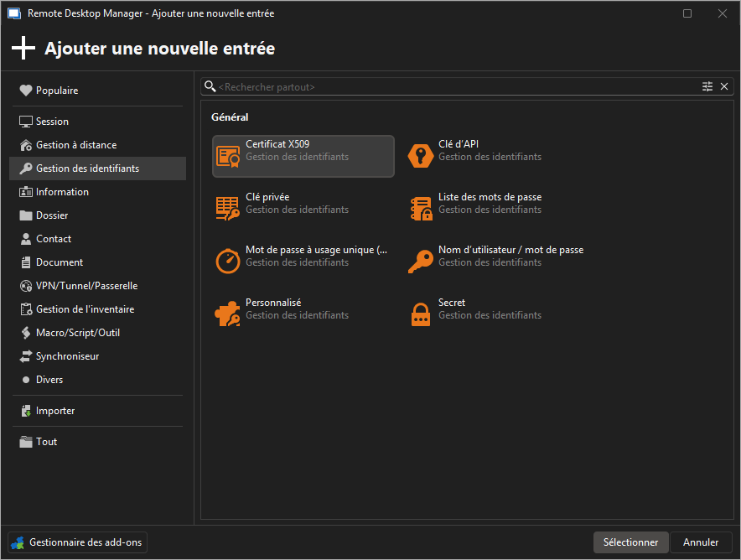Click the Populaire heart icon

point(25,91)
